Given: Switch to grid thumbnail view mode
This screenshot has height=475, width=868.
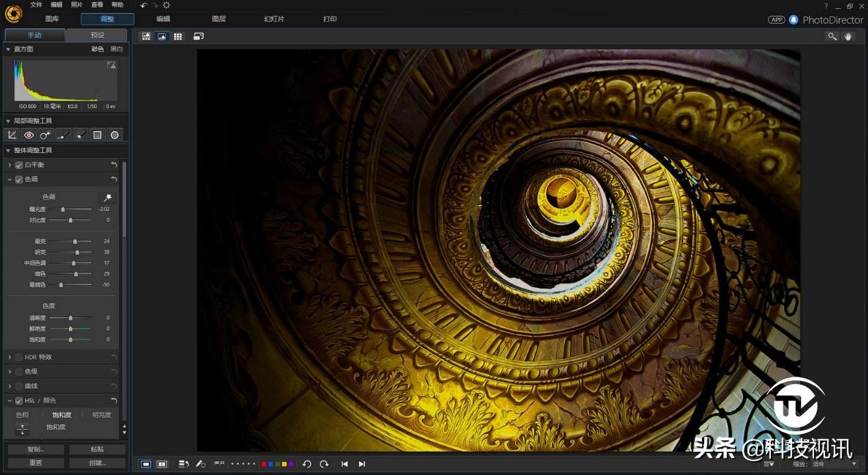Looking at the screenshot, I should (178, 36).
